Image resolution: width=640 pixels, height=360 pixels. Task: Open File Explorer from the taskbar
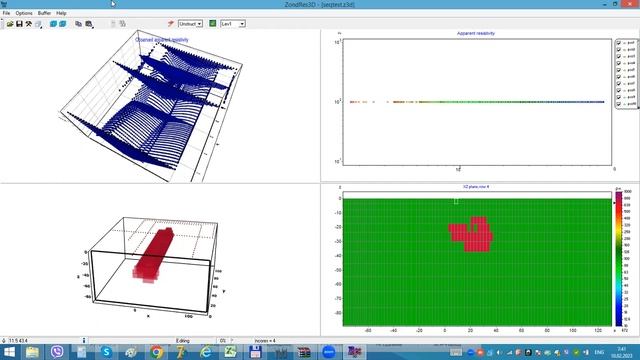tap(32, 352)
